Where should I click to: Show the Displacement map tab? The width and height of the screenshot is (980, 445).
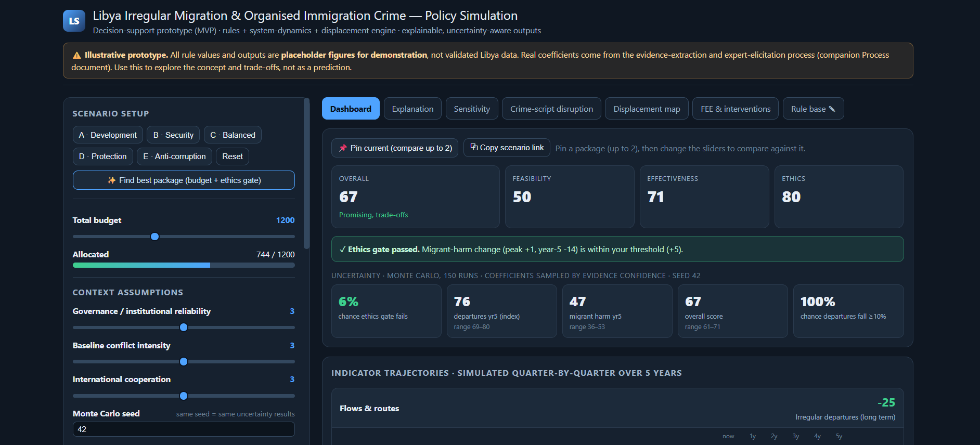pos(647,109)
